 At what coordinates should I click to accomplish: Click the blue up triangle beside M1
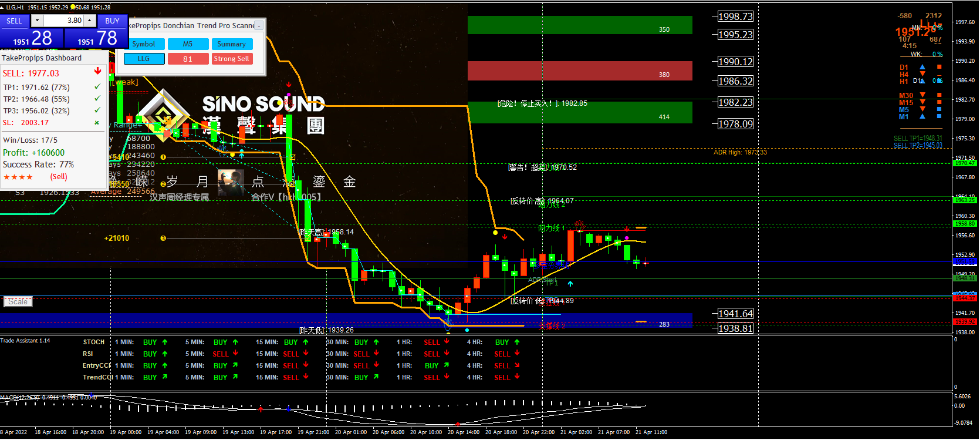(x=922, y=116)
